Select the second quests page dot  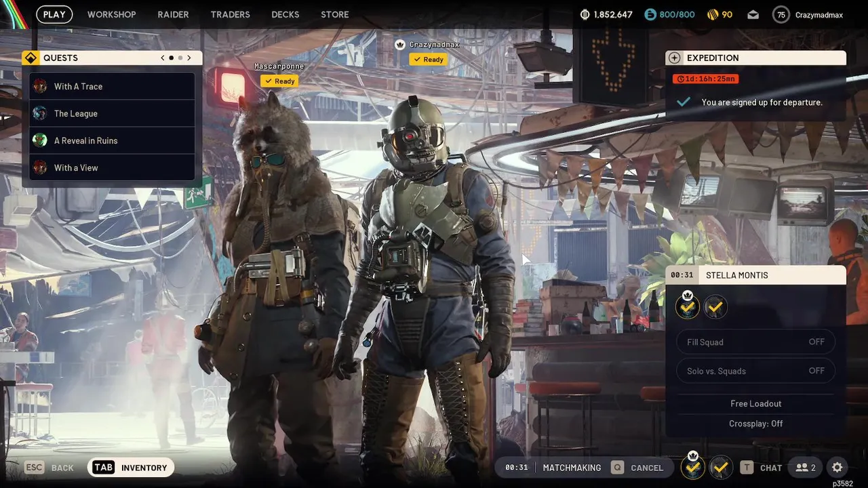(x=180, y=58)
